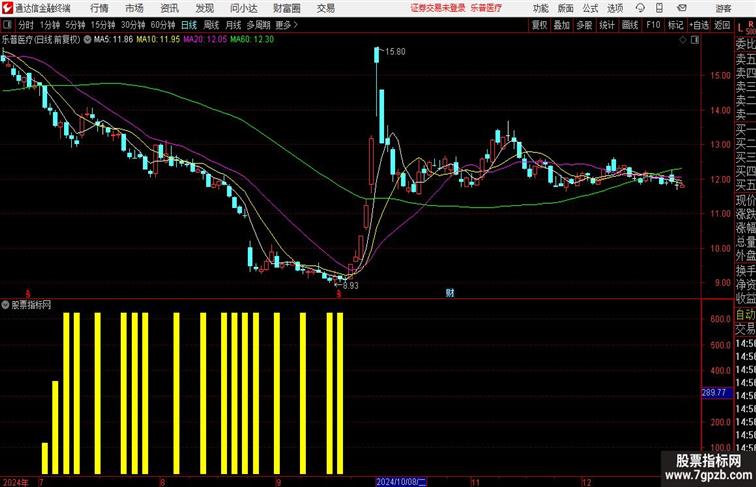Open the 问小达 menu
This screenshot has width=756, height=487.
click(243, 8)
